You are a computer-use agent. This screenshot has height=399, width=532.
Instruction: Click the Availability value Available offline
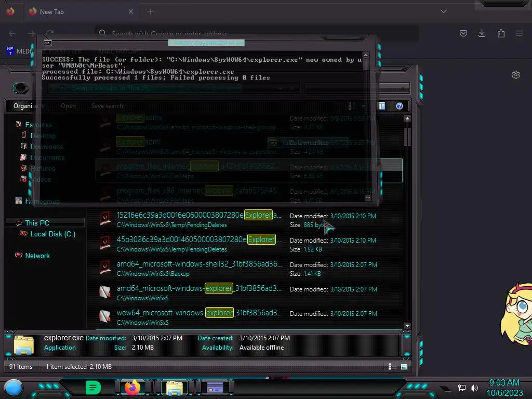click(262, 348)
